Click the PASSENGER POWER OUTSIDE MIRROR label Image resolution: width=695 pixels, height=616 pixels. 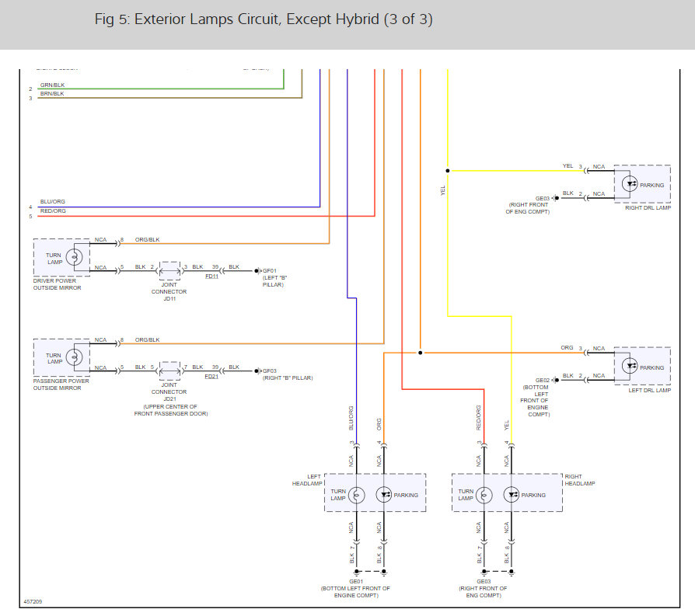(x=61, y=385)
